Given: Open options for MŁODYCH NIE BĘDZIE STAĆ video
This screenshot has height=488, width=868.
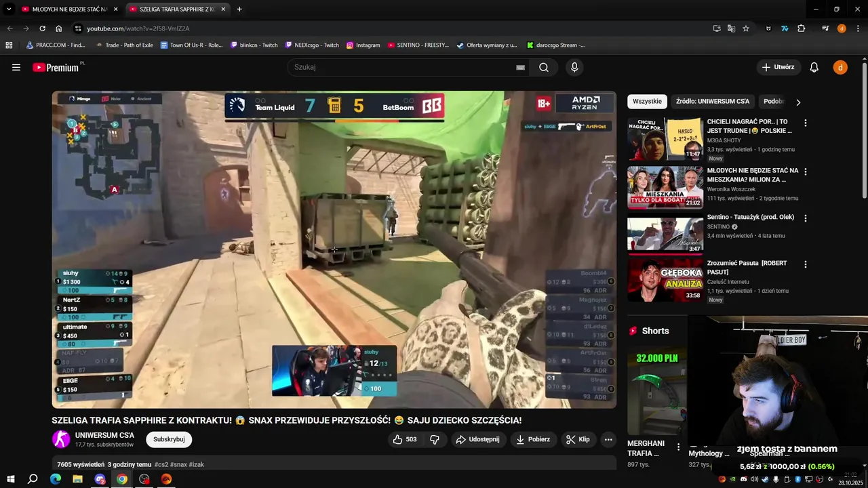Looking at the screenshot, I should [x=806, y=171].
